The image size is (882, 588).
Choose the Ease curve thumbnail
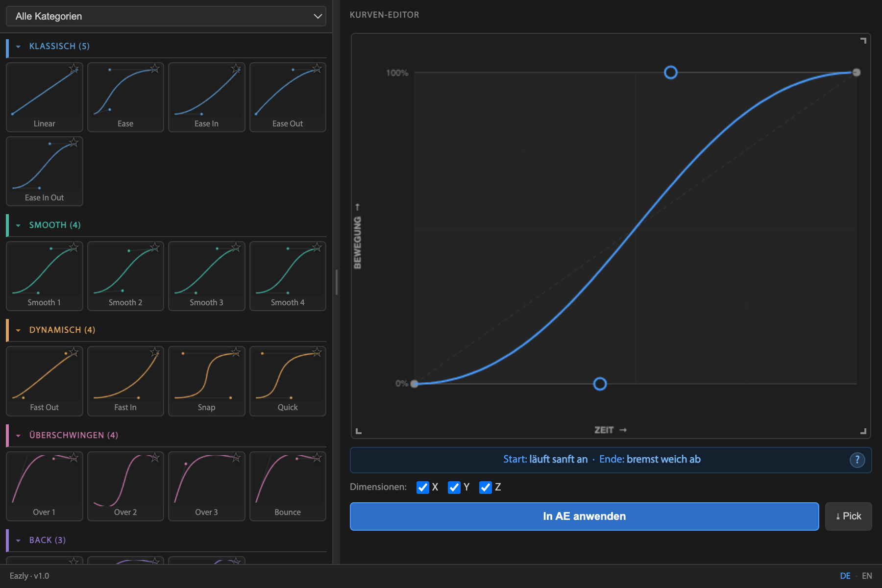(x=125, y=97)
